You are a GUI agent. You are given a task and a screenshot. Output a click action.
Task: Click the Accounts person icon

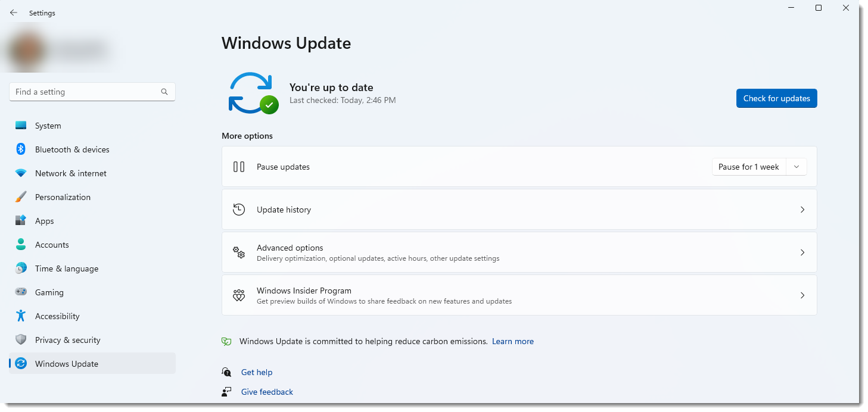[x=21, y=245]
